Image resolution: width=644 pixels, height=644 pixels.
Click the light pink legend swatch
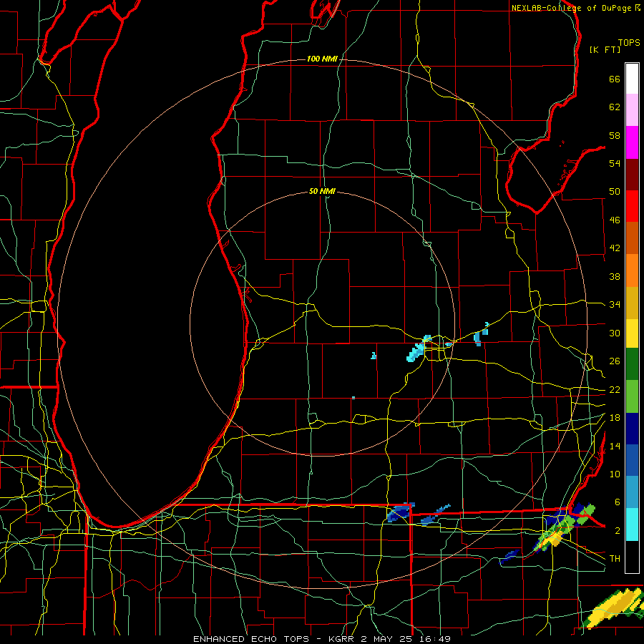pyautogui.click(x=632, y=110)
